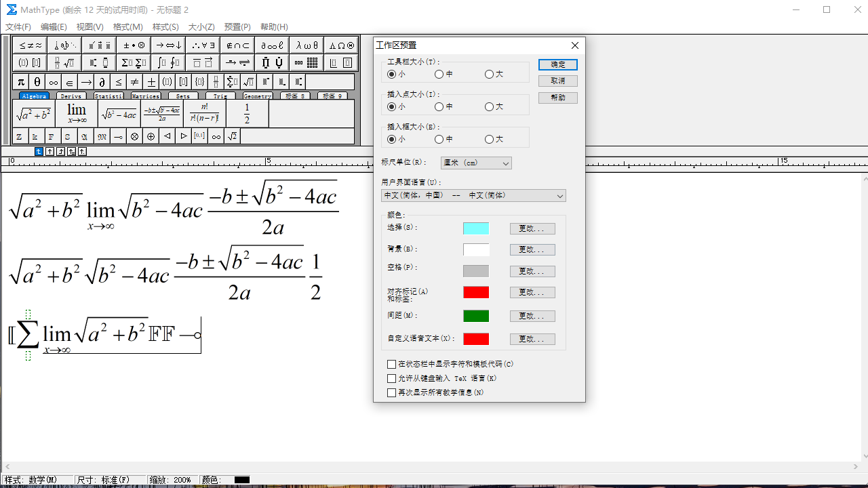
Task: Insert the limit x→∞ expression
Action: point(77,114)
